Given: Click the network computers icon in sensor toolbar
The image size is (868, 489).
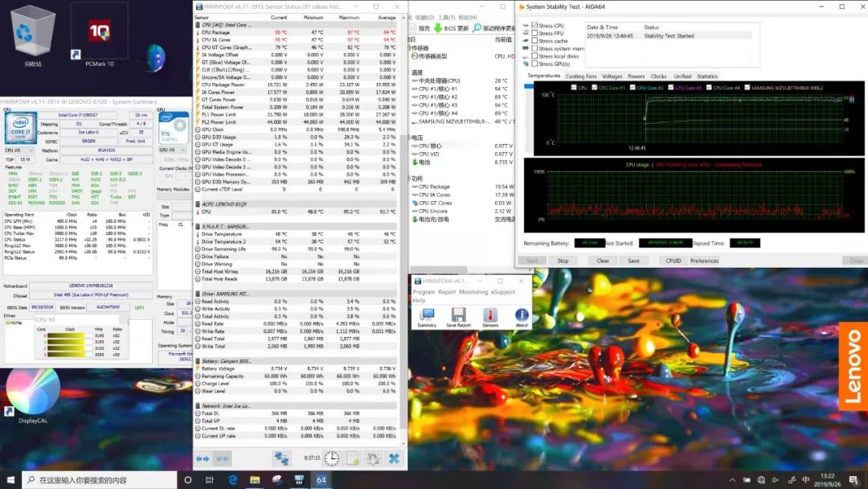Looking at the screenshot, I should click(281, 458).
